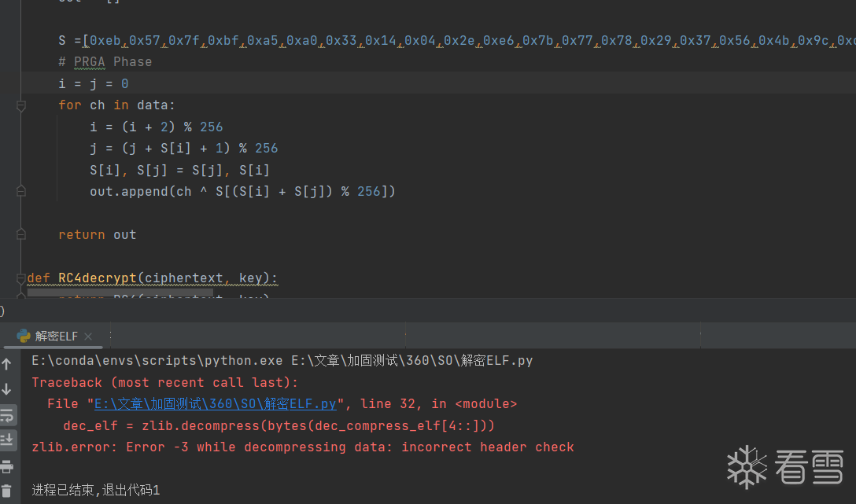856x504 pixels.
Task: Collapse fold marker at 'return out' line
Action: click(x=21, y=234)
